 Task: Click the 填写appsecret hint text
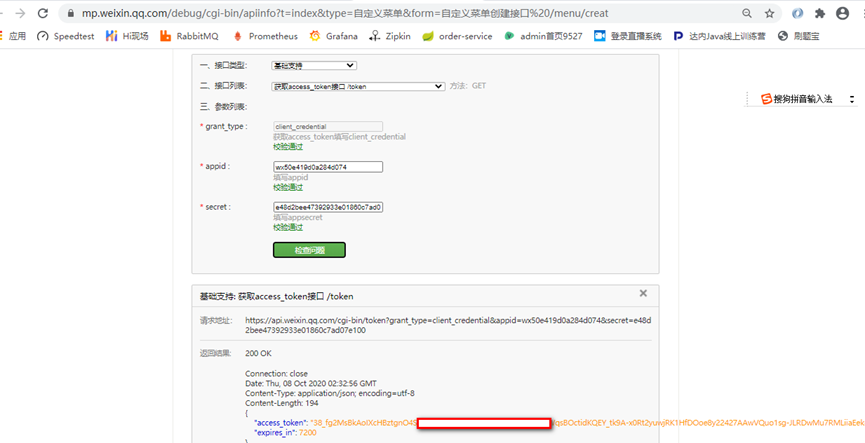pos(298,217)
